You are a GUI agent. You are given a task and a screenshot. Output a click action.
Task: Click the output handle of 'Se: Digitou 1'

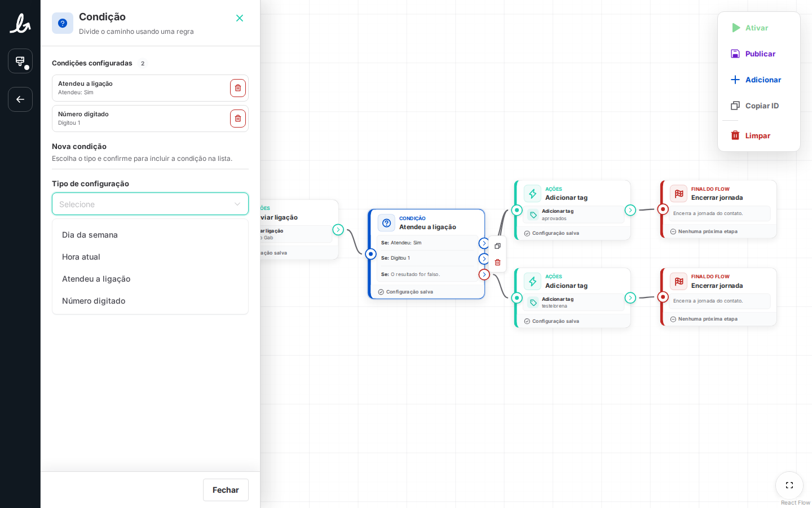coord(484,259)
